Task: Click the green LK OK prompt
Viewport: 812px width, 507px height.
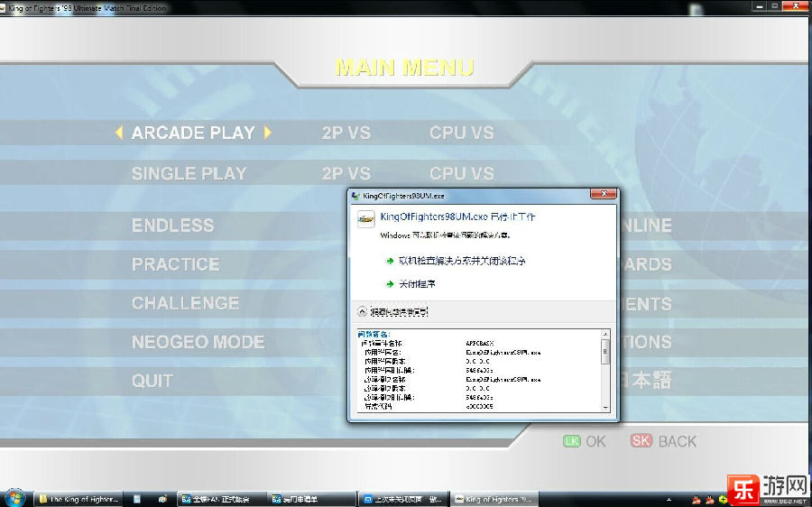Action: (584, 441)
